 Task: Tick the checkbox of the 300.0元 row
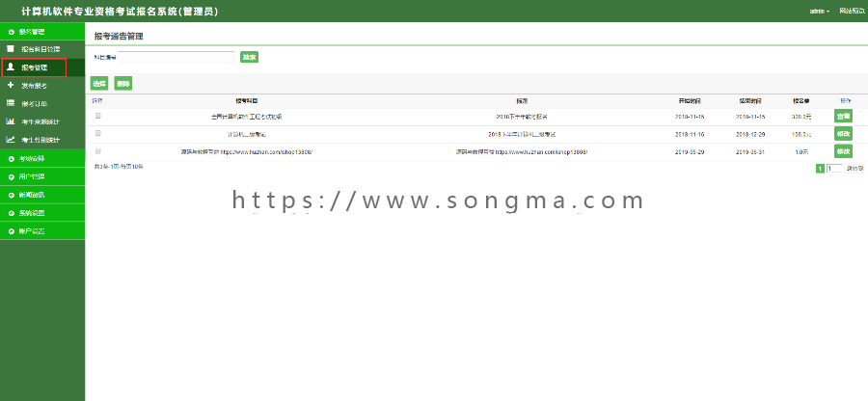click(98, 116)
